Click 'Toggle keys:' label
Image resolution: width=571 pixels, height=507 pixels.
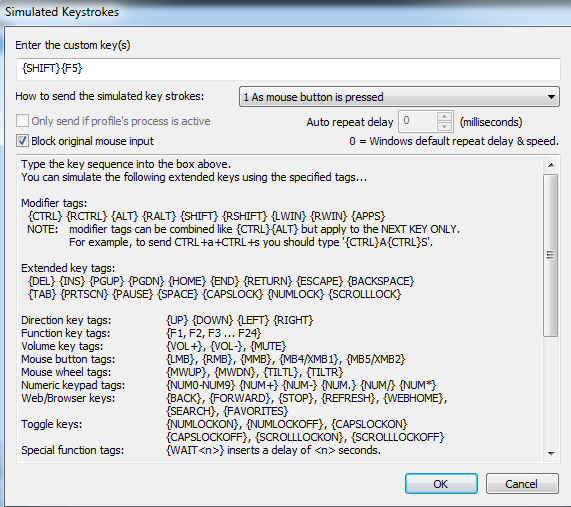pos(52,424)
